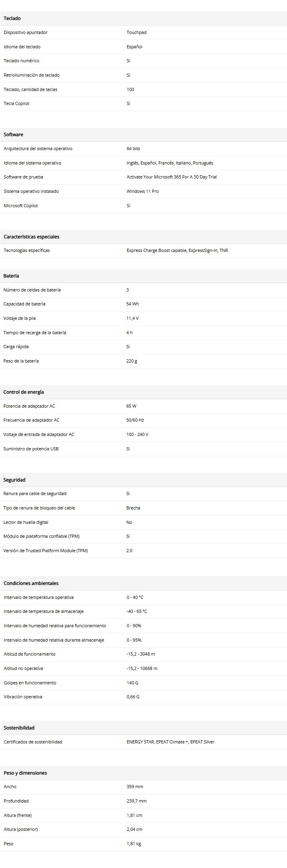Select the 65 W adapter power value
The height and width of the screenshot is (868, 287).
(x=131, y=406)
